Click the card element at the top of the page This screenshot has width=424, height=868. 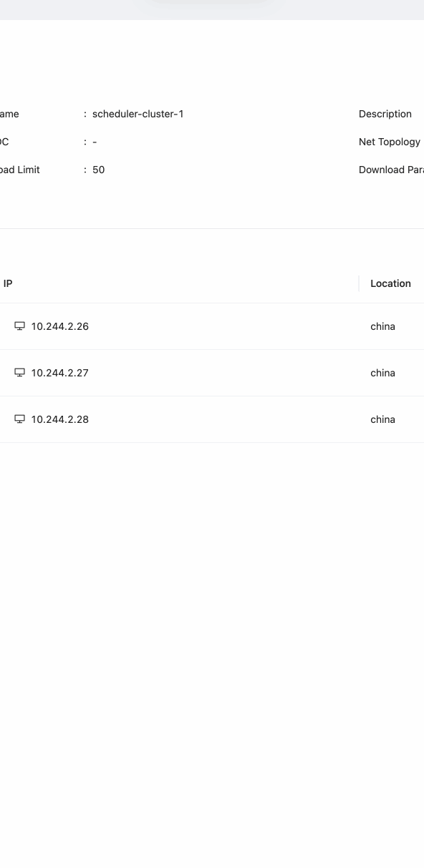(x=211, y=6)
